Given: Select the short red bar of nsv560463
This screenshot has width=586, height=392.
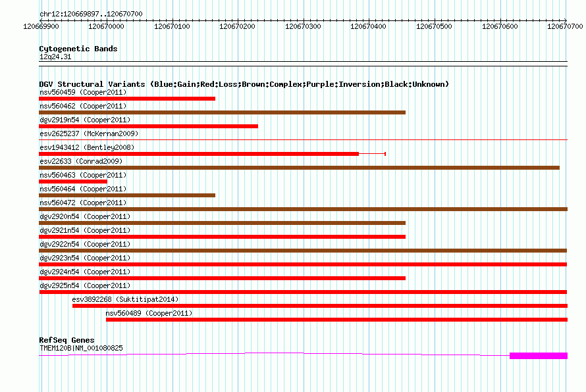Looking at the screenshot, I should coord(73,182).
